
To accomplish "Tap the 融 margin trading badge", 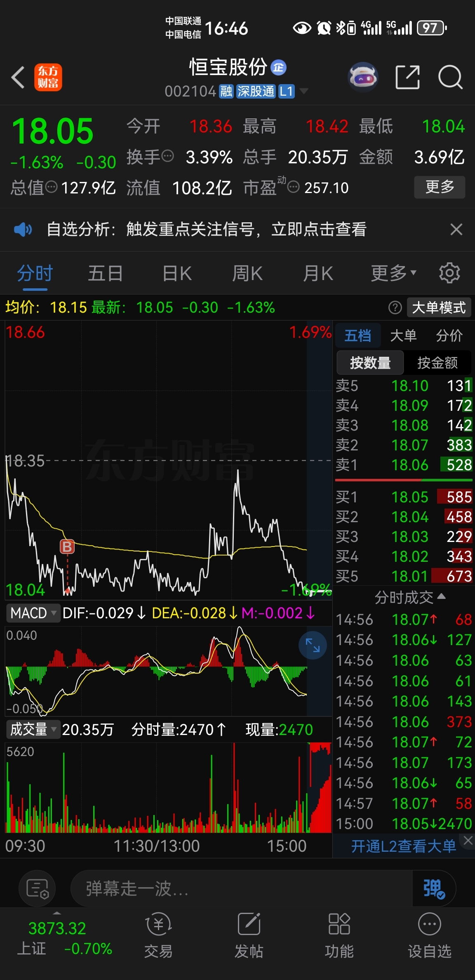I will pos(226,91).
